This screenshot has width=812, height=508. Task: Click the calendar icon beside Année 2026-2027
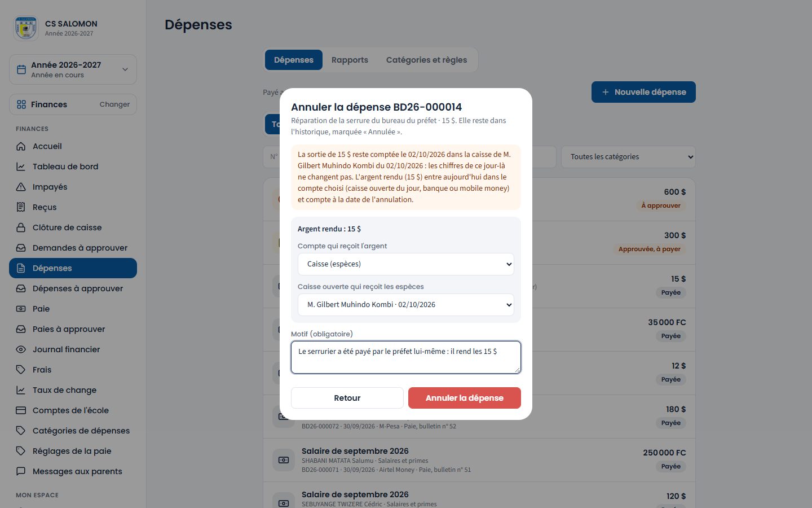coord(21,69)
